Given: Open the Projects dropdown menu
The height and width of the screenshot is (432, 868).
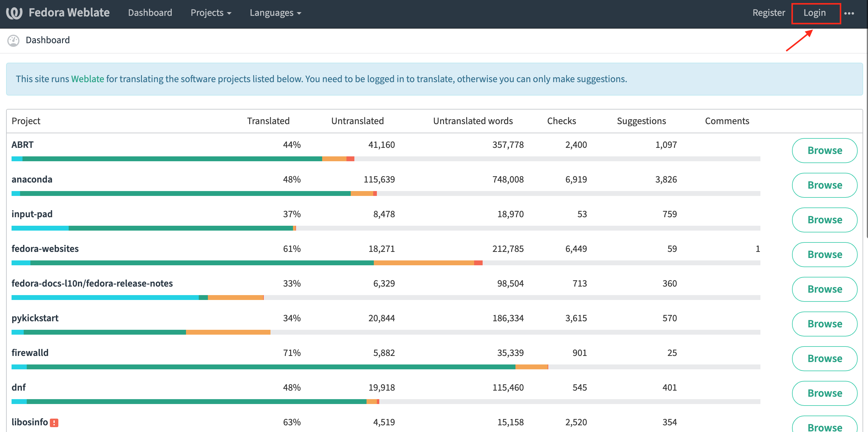Looking at the screenshot, I should [x=211, y=13].
